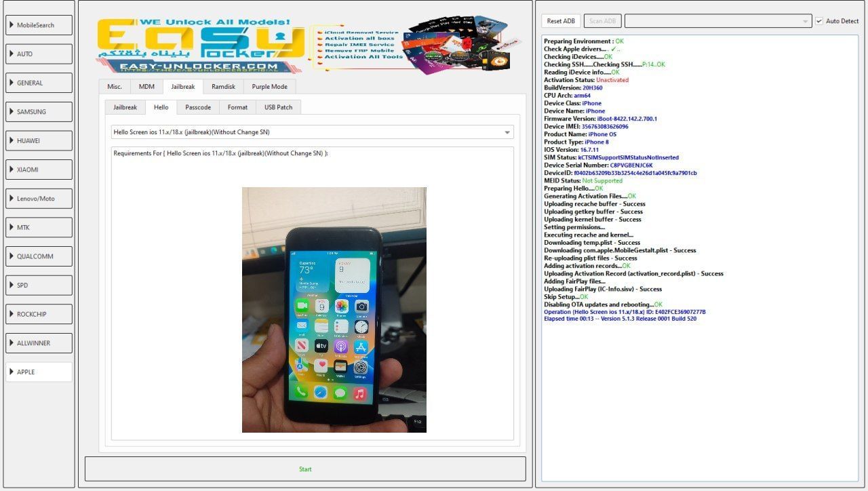The image size is (868, 491).
Task: Click the 'Requirements For' heading text
Action: point(220,153)
